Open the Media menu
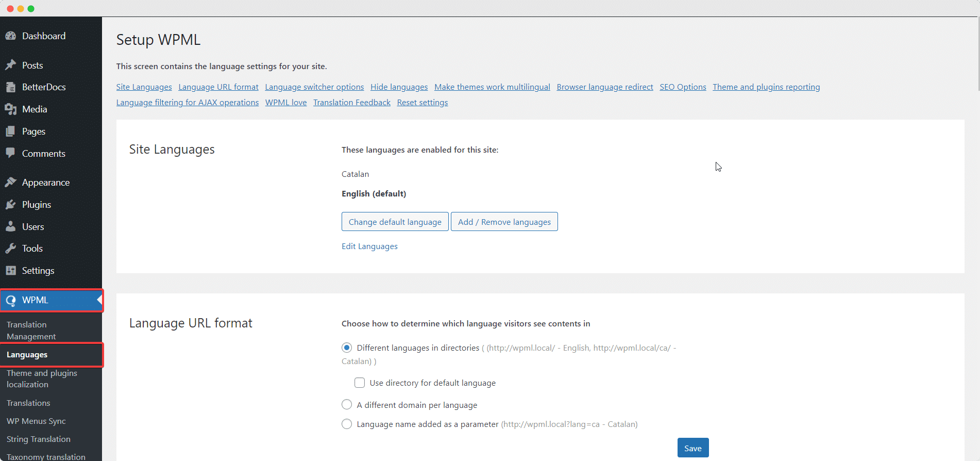 click(35, 109)
